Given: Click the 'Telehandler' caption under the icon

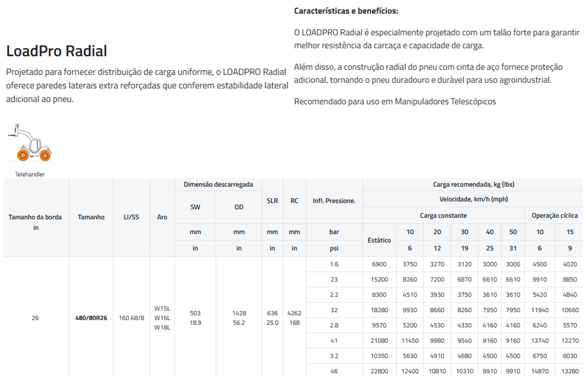Looking at the screenshot, I should [x=30, y=174].
